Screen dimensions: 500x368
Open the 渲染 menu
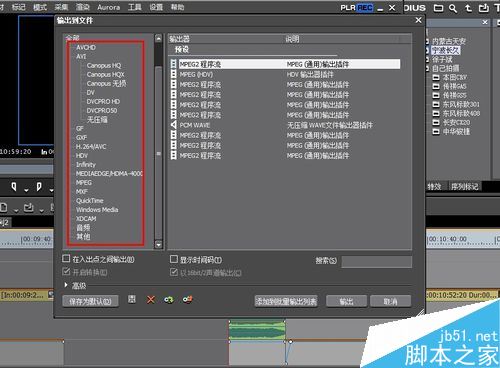point(83,7)
